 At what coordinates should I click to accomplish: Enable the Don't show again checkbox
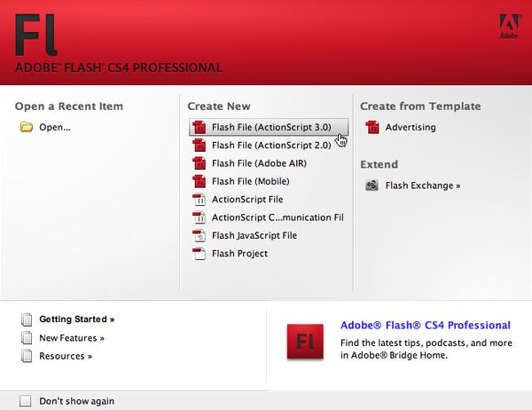[x=25, y=401]
